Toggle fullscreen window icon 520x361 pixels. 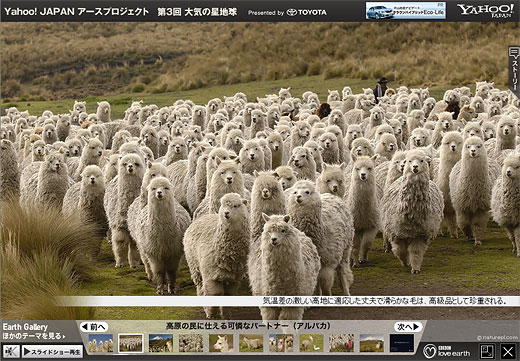point(487,352)
